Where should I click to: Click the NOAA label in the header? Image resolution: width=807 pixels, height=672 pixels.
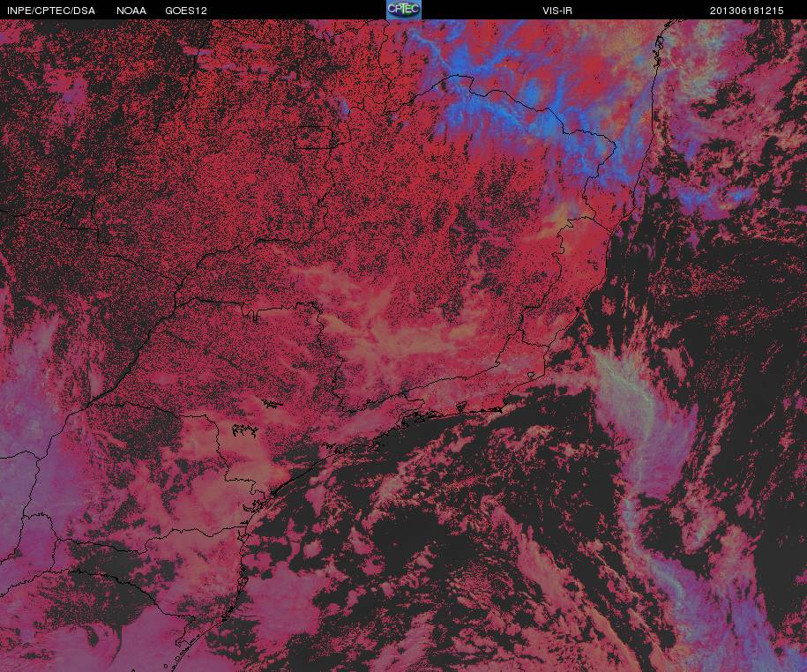pos(131,11)
